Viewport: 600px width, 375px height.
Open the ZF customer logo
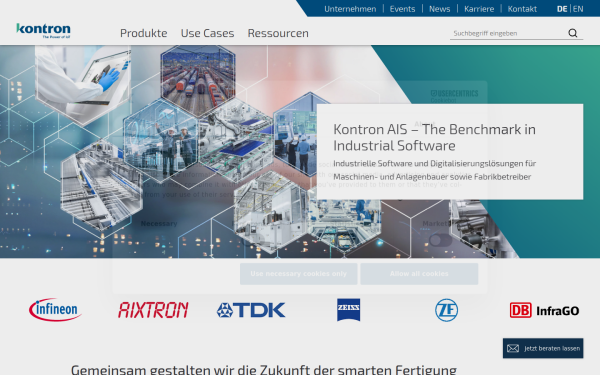click(x=447, y=310)
